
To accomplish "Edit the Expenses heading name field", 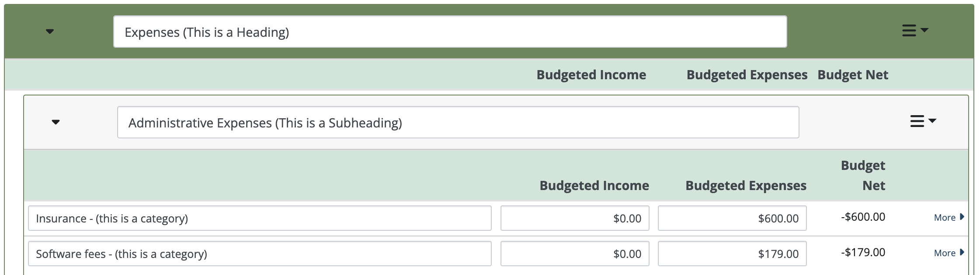I will (450, 32).
